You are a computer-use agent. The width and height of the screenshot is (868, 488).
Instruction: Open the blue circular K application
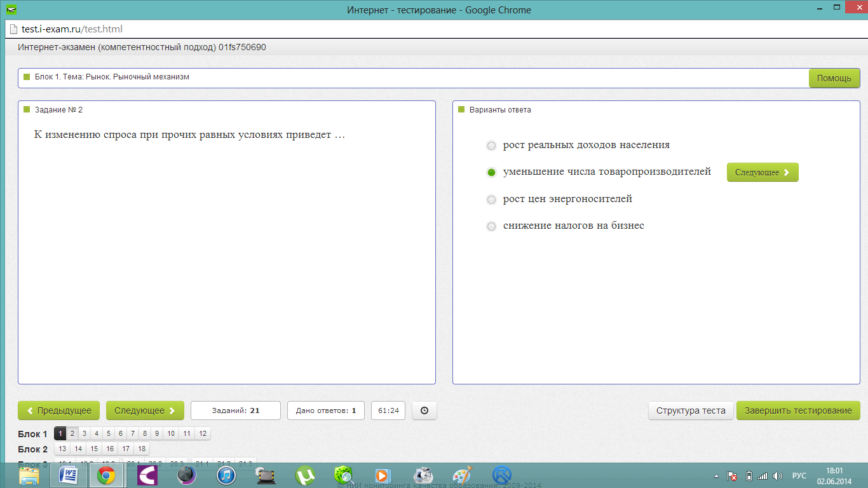click(502, 475)
